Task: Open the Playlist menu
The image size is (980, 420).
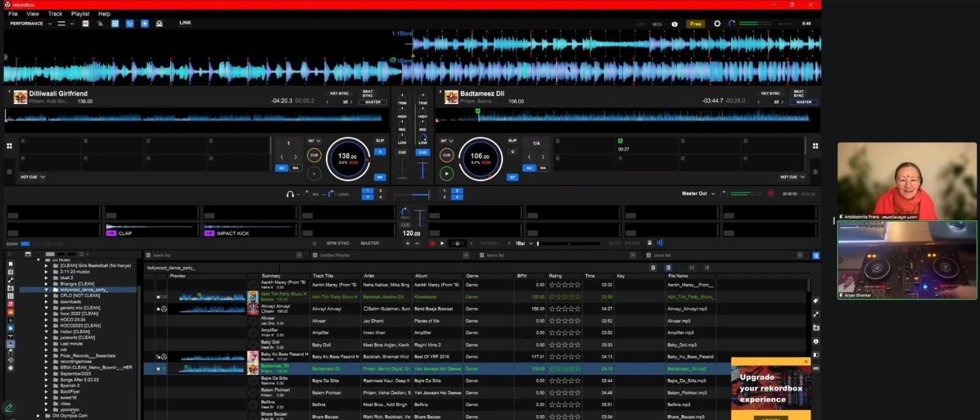Action: click(80, 13)
